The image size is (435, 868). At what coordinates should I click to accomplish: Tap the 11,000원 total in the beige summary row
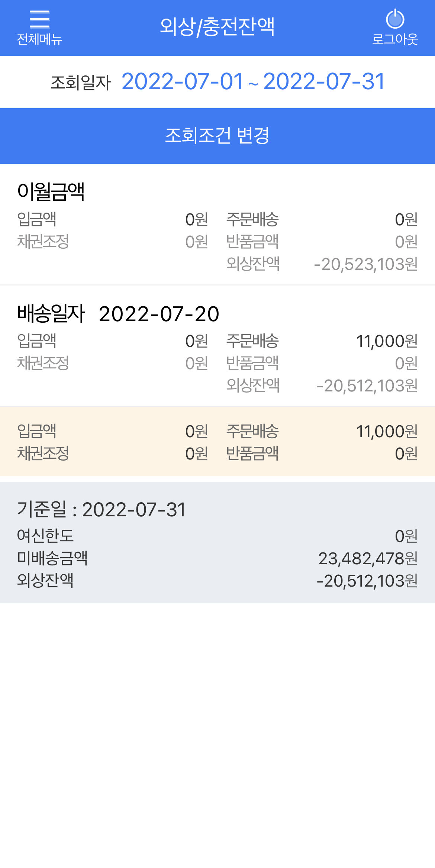(387, 432)
